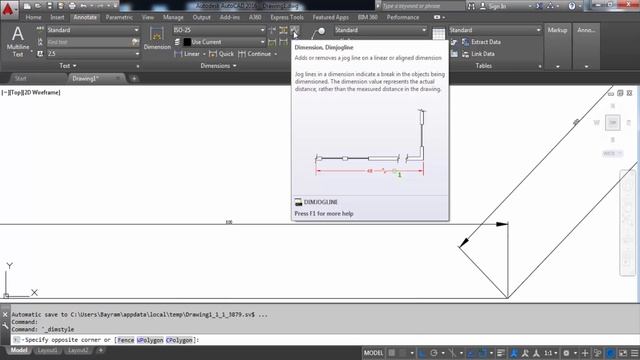Click the Link Data icon
640x360 pixels.
pos(465,54)
